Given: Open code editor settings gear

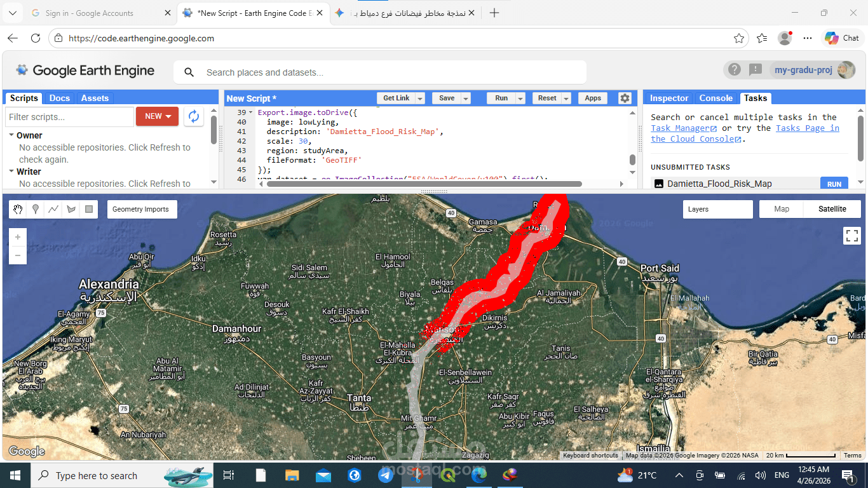Looking at the screenshot, I should click(625, 98).
